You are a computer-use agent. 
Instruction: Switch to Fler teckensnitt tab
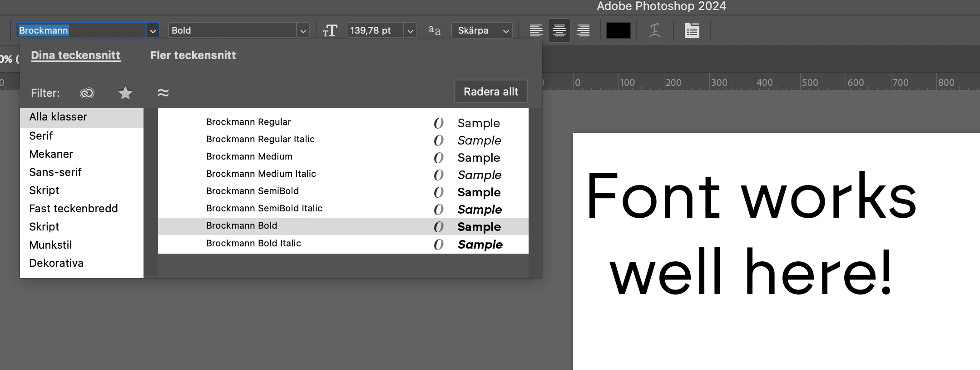point(193,55)
